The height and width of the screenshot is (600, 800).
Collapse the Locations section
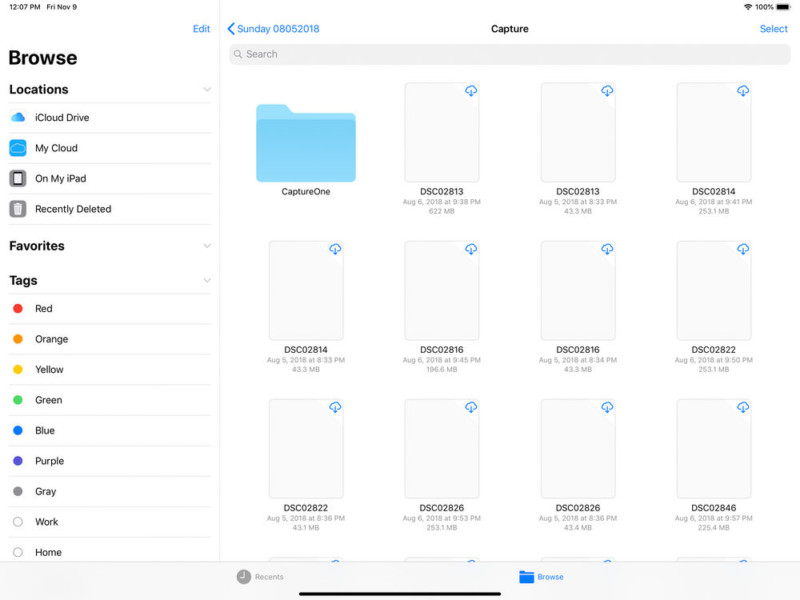pyautogui.click(x=207, y=90)
